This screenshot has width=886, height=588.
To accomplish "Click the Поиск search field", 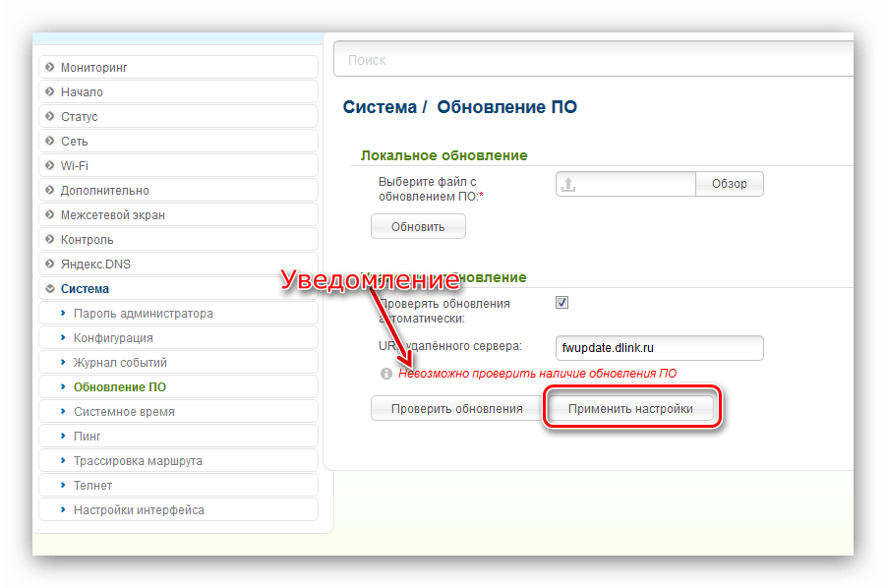I will coord(593,59).
